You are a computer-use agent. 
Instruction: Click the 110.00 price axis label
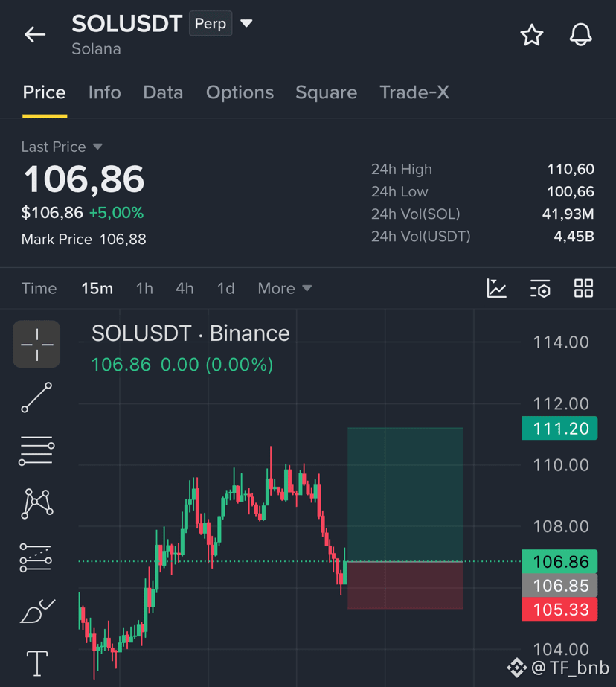(x=561, y=465)
